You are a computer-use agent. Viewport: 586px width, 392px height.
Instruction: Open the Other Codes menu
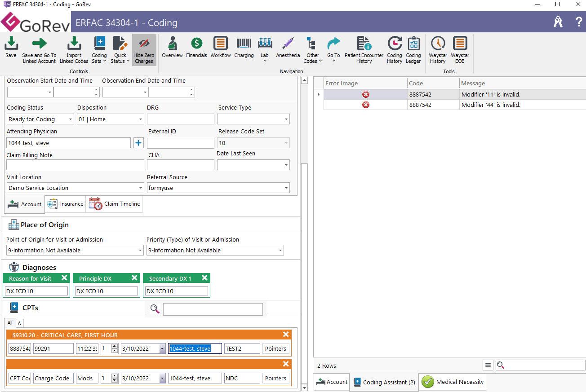point(312,50)
